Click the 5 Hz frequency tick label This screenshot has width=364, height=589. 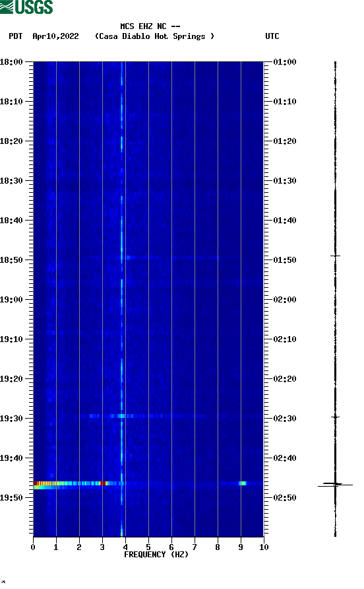click(148, 547)
